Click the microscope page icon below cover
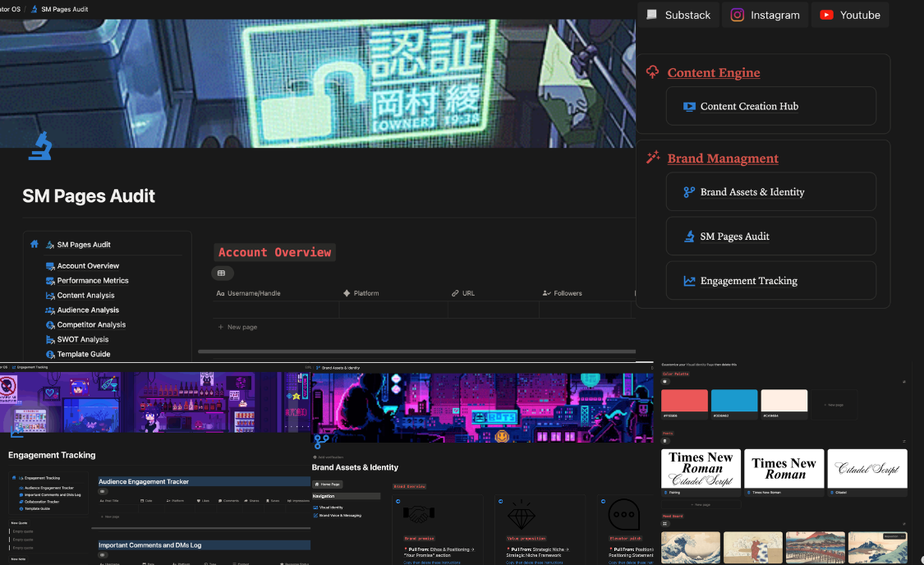924x565 pixels. 39,145
